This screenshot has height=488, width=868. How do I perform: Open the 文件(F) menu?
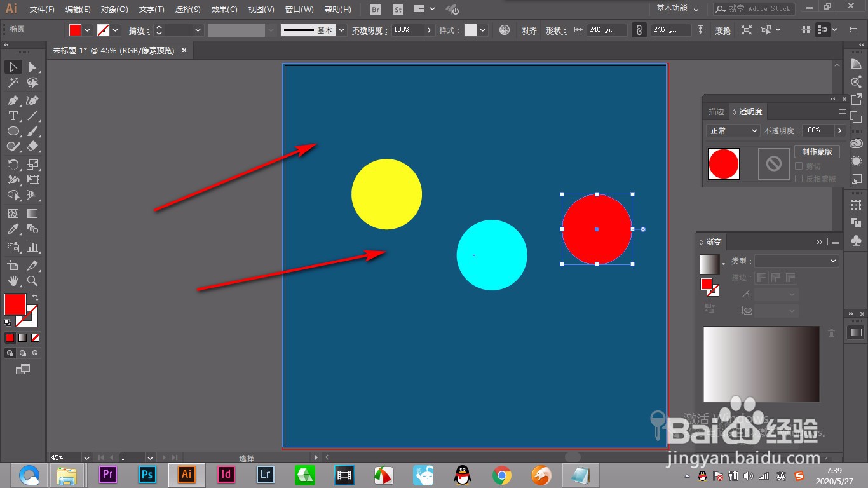click(42, 10)
